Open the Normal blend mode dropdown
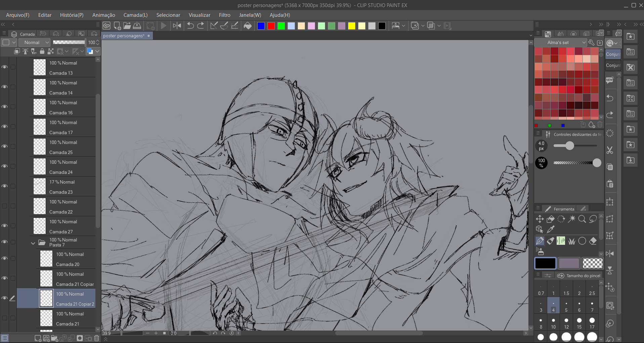Screen dimensions: 644x343 pos(34,42)
